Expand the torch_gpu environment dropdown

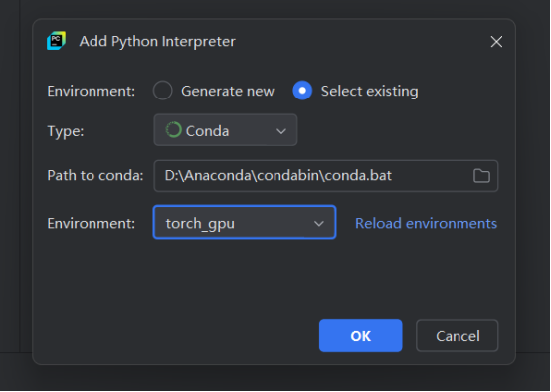coord(245,223)
